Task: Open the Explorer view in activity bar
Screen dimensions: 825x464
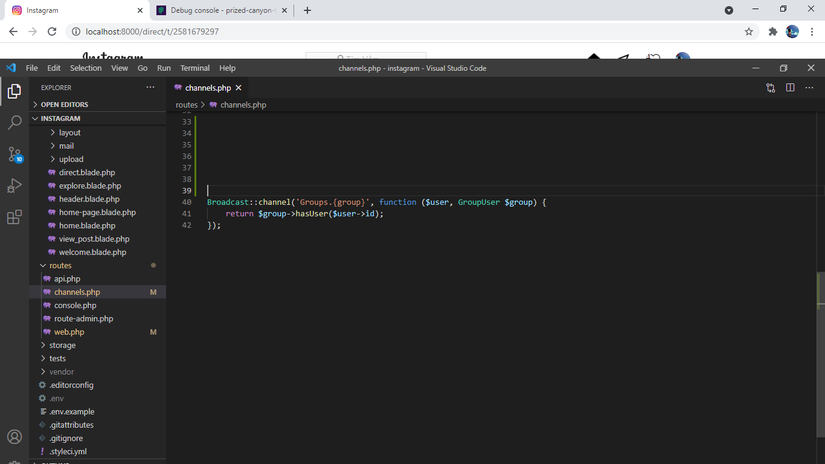Action: [14, 91]
